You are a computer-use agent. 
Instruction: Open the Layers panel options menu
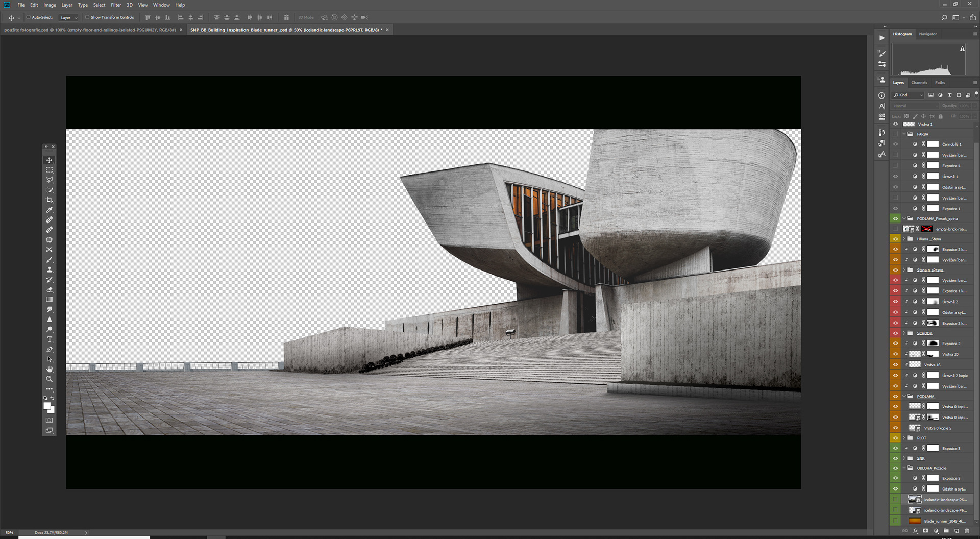click(x=975, y=83)
